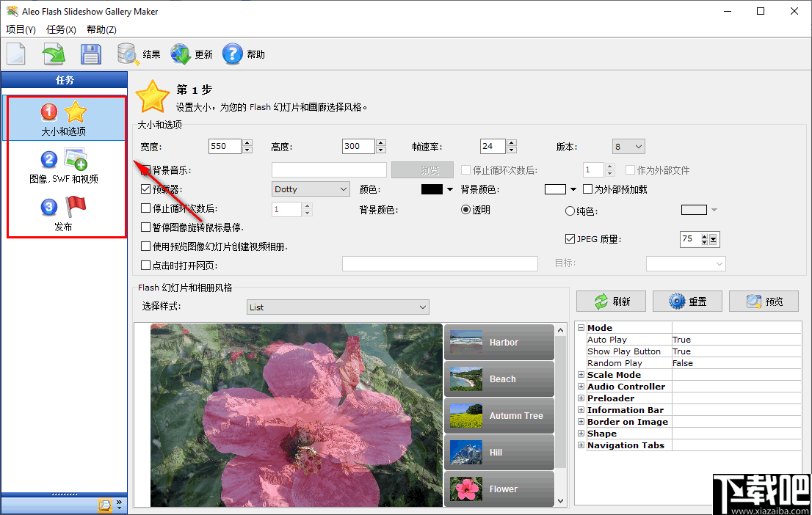Save the project using the floppy disk icon

tap(90, 53)
